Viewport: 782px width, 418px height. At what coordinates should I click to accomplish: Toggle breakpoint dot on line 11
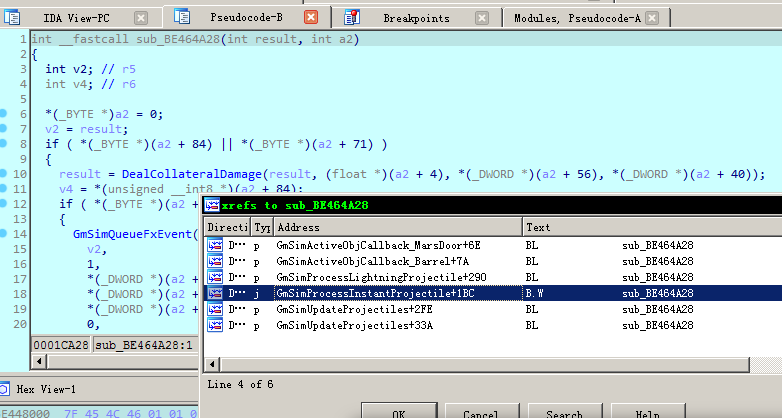click(x=3, y=188)
